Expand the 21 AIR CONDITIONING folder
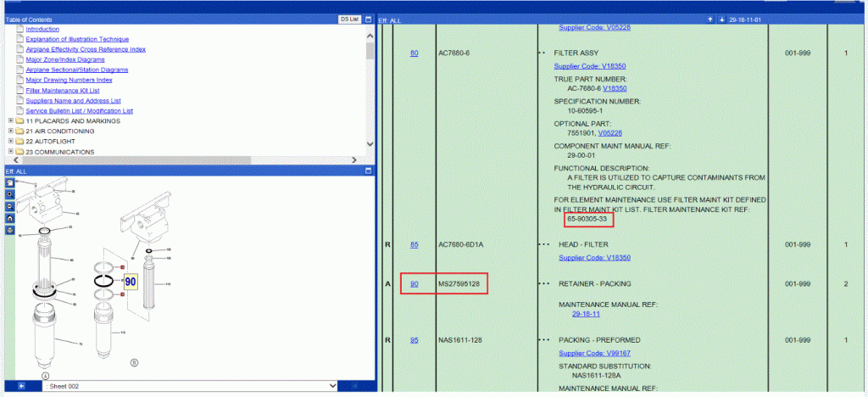The image size is (868, 397). tap(10, 131)
